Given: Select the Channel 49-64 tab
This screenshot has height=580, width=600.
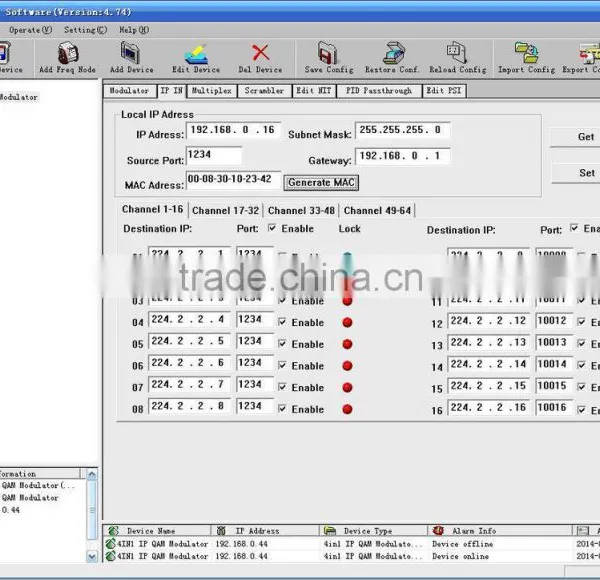Looking at the screenshot, I should click(377, 210).
